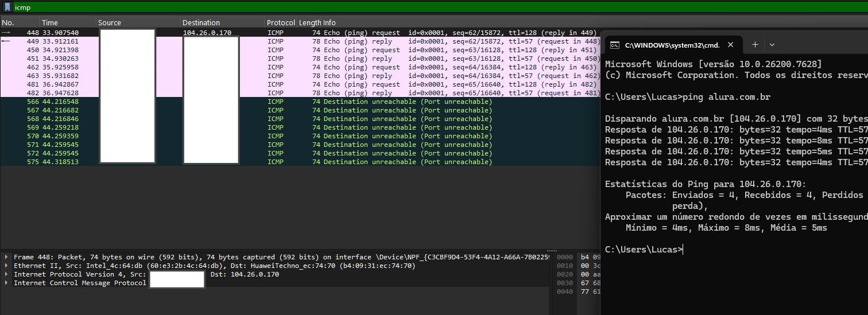Click the Microsoft Windows version line

coord(713,64)
